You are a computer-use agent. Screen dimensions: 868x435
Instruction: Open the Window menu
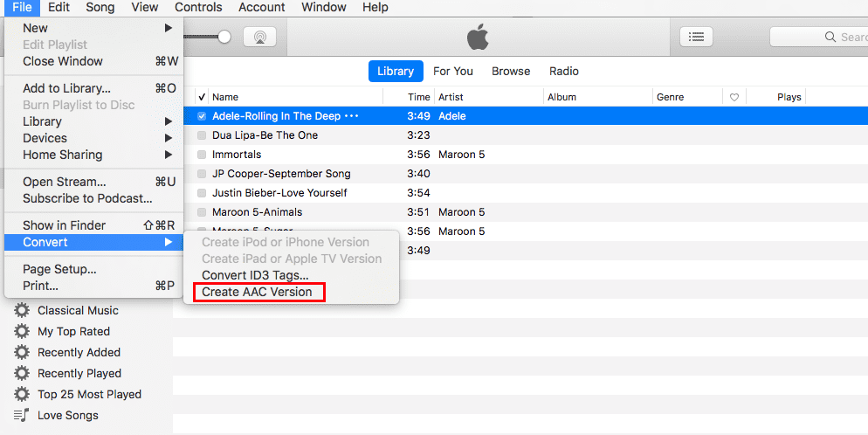324,7
